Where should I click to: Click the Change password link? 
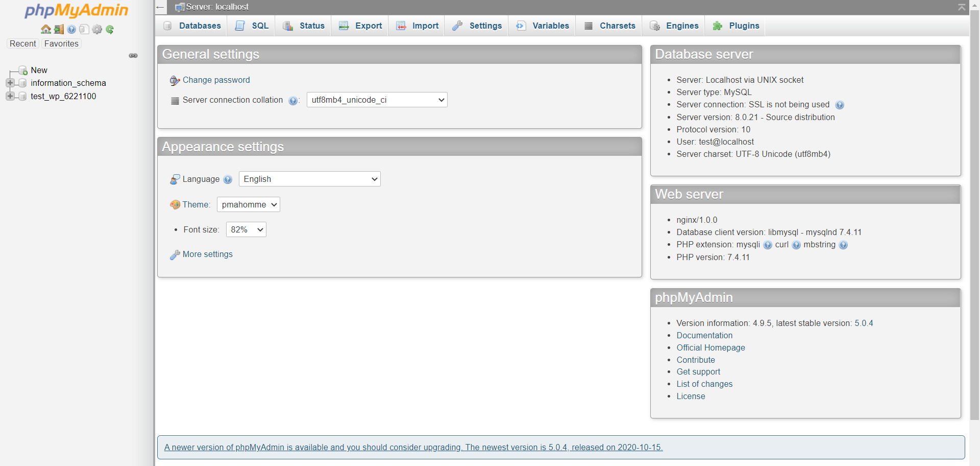(216, 80)
